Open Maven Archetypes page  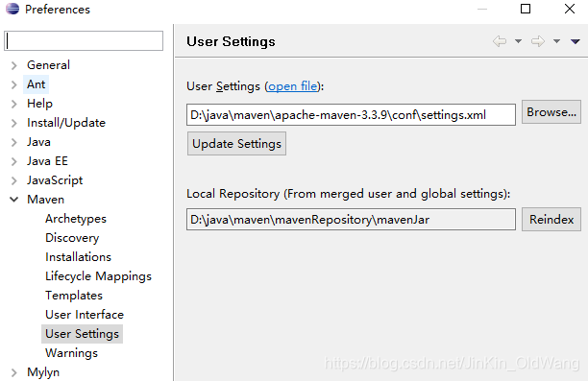click(x=76, y=219)
